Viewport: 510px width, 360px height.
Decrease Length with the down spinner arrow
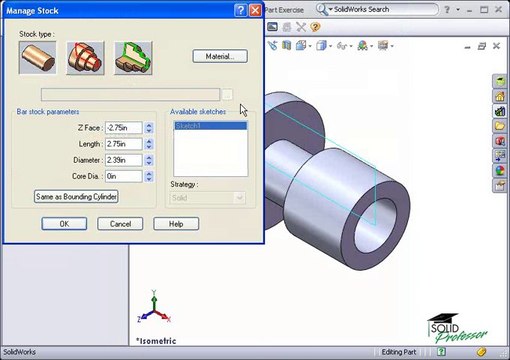point(149,147)
